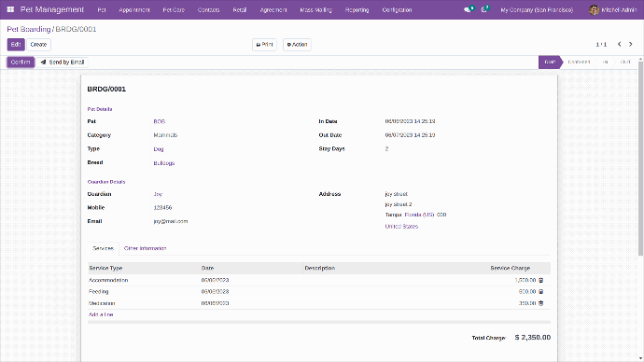Open the Mass Mailing menu
The image size is (644, 362).
(x=315, y=10)
